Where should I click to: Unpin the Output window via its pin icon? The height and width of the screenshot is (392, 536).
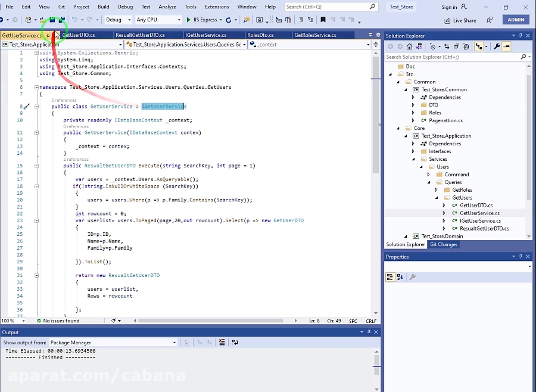pyautogui.click(x=369, y=332)
